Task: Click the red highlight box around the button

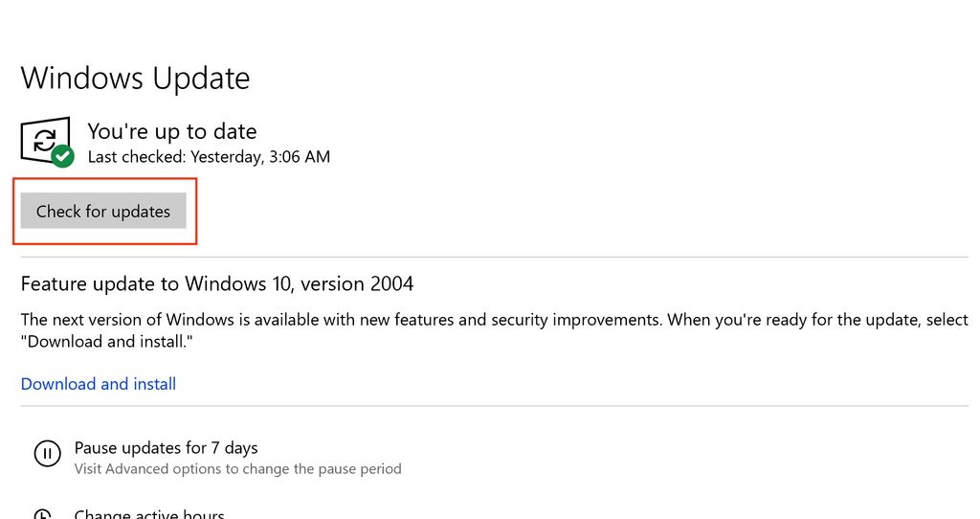Action: pos(105,179)
